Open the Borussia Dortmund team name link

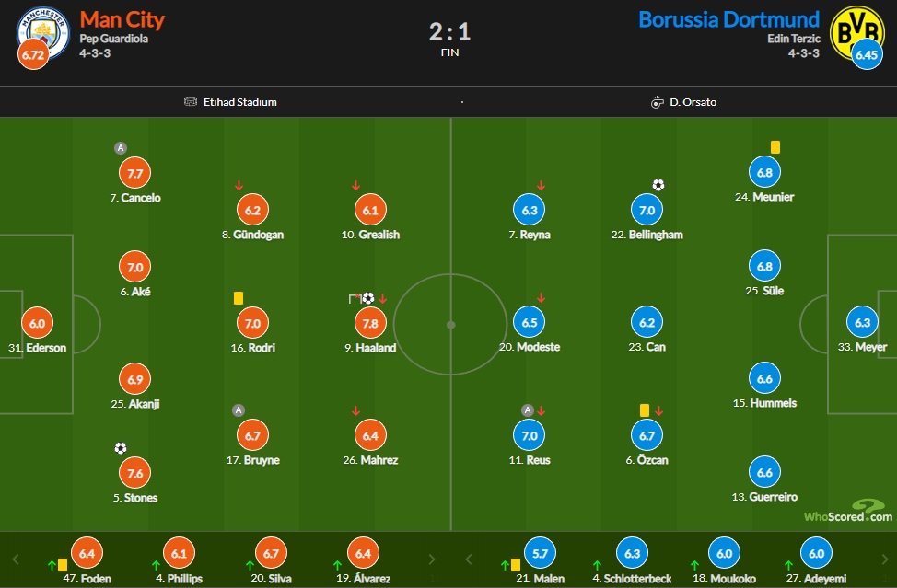pos(728,19)
